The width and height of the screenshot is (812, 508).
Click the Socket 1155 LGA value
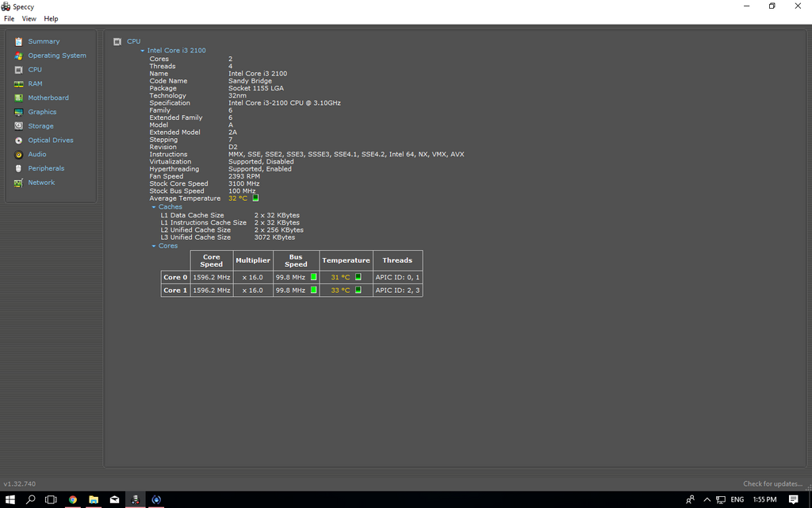pos(256,88)
